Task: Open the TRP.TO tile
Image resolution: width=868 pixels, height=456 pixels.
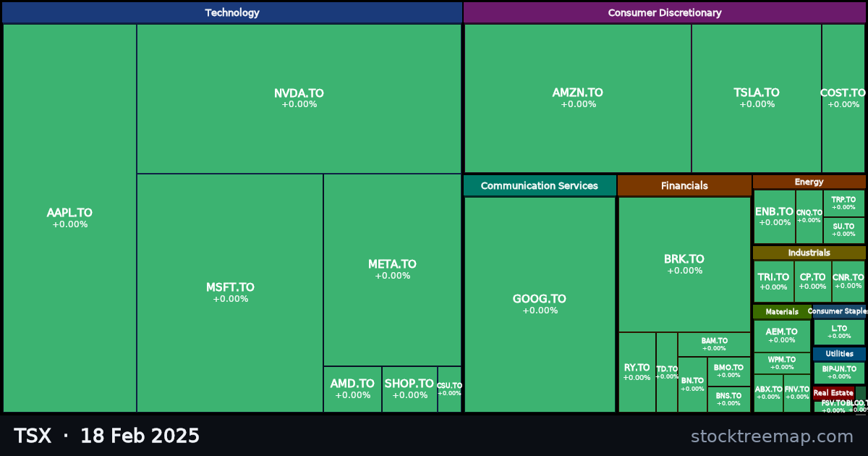Action: (843, 203)
